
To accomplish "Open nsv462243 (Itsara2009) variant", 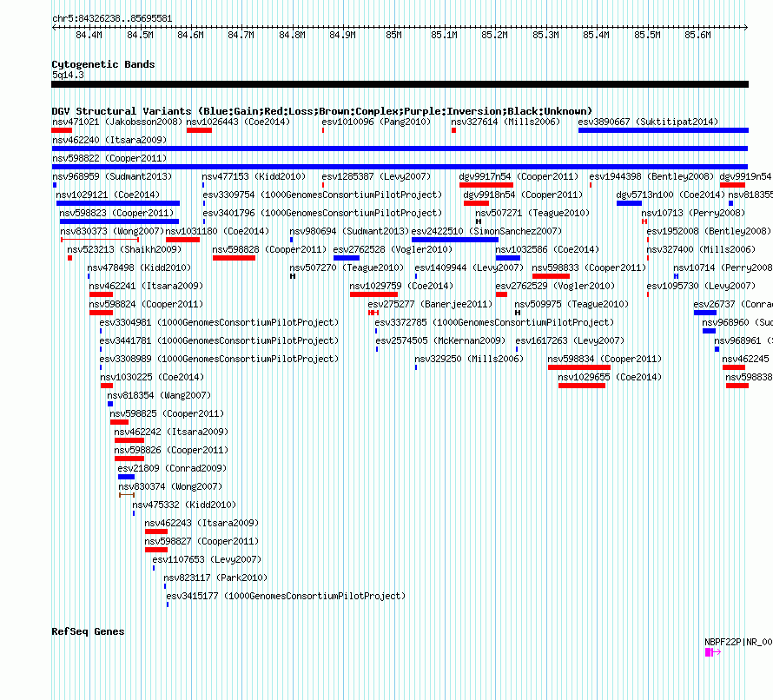I will pyautogui.click(x=202, y=523).
